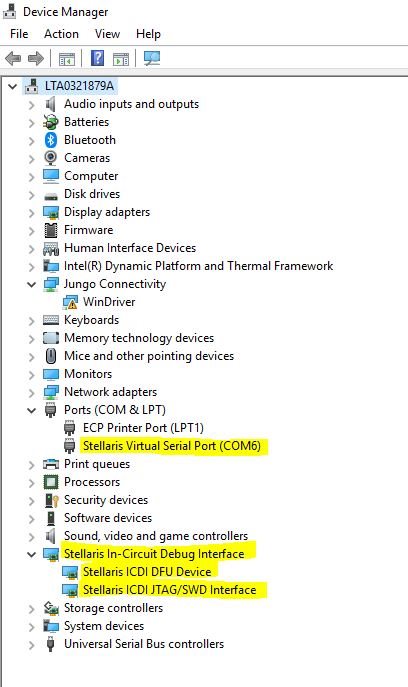The image size is (408, 687).
Task: Open the blue Help question-mark icon
Action: pyautogui.click(x=97, y=58)
